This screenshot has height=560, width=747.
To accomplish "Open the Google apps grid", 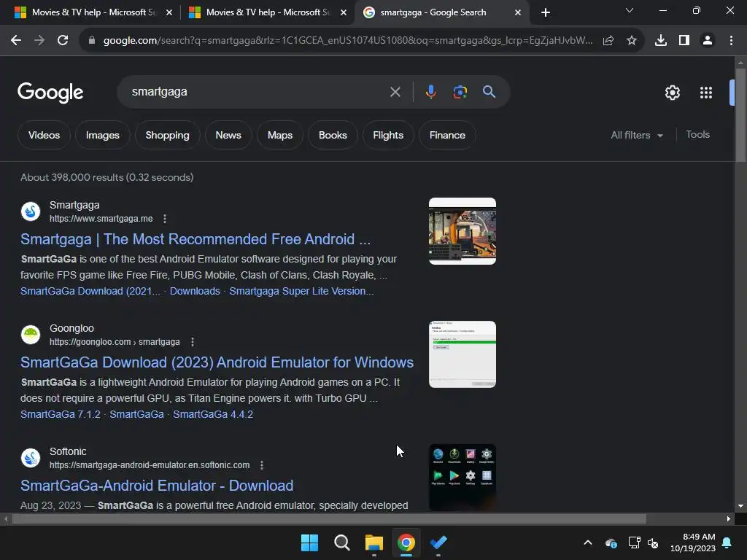I will coord(706,93).
